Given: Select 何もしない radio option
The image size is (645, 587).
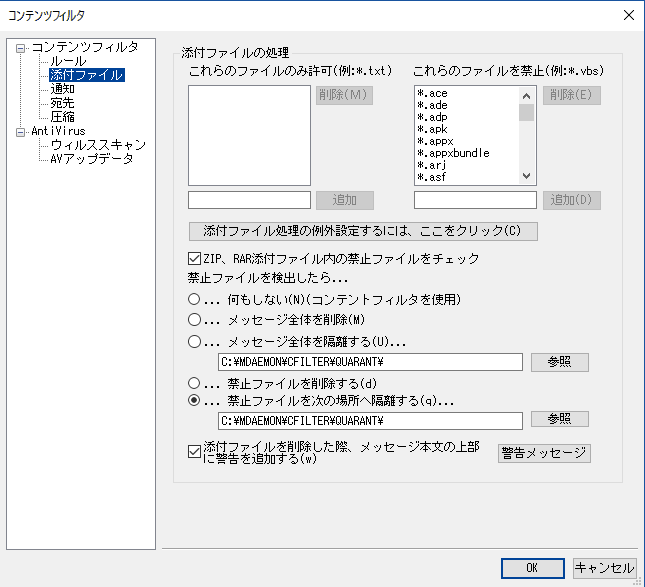Looking at the screenshot, I should click(194, 299).
